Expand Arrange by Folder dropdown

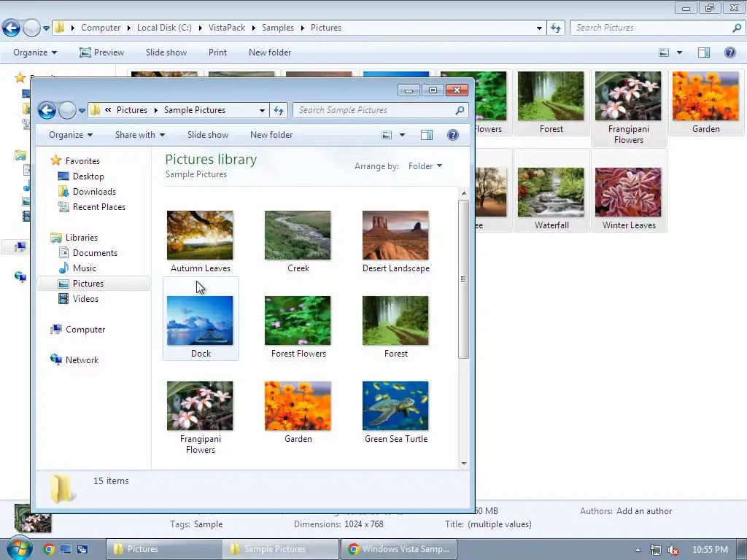click(425, 166)
